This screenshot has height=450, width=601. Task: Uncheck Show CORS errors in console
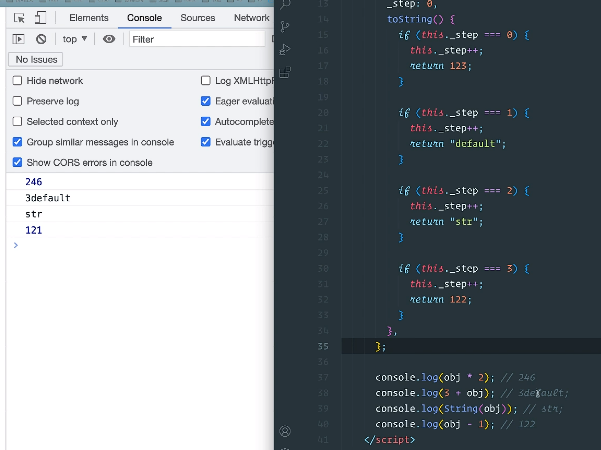17,163
